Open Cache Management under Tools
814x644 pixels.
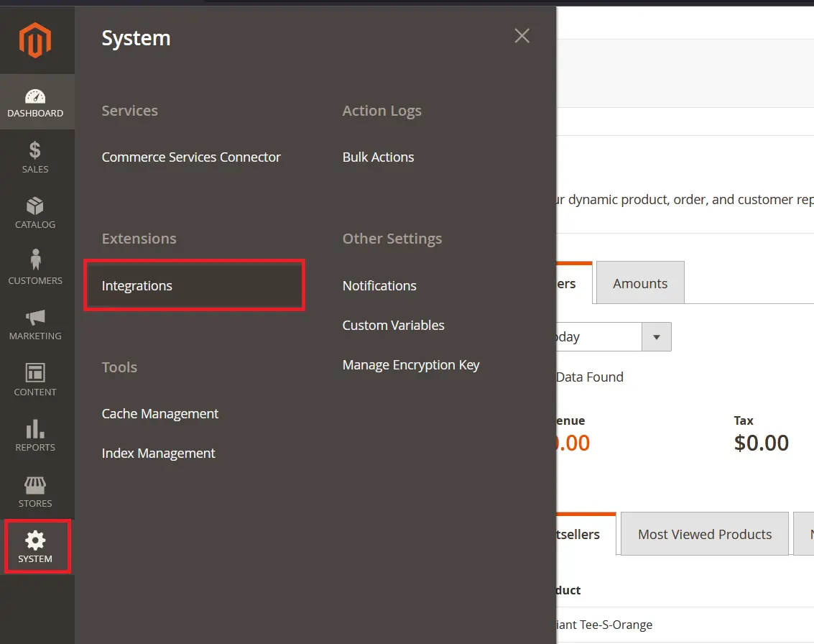click(160, 413)
